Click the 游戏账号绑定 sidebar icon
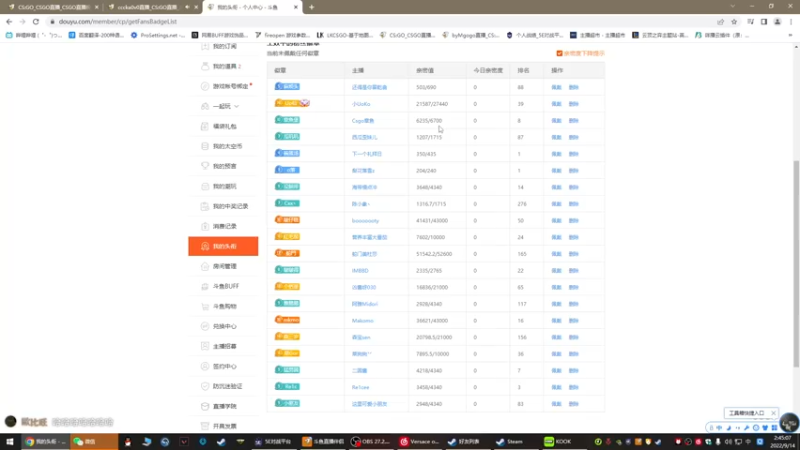The width and height of the screenshot is (800, 450). click(205, 86)
